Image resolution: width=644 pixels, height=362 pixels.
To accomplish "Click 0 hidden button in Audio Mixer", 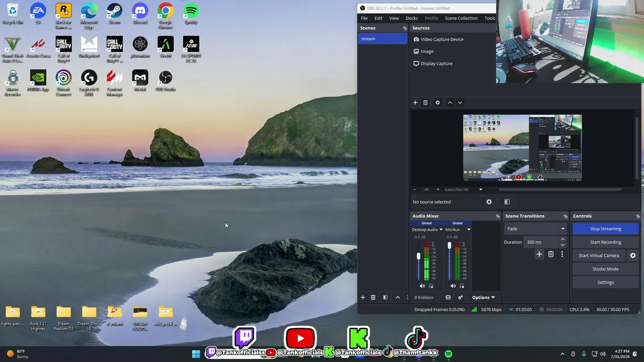I will pos(424,297).
